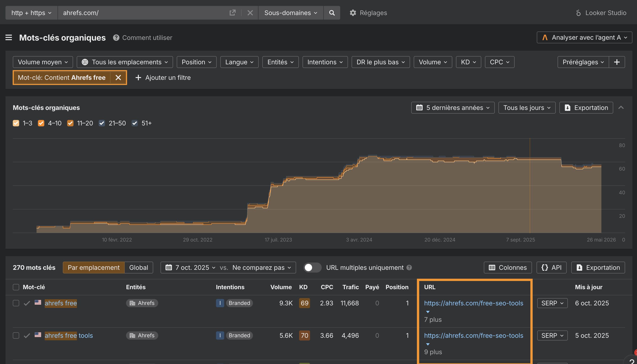Open KD filter dropdown
The image size is (637, 364).
click(x=468, y=62)
